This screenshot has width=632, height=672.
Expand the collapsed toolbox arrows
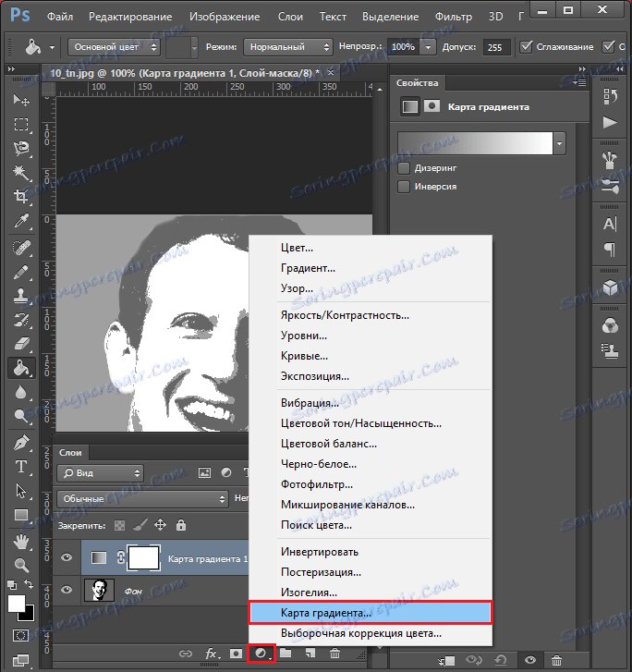click(x=12, y=68)
